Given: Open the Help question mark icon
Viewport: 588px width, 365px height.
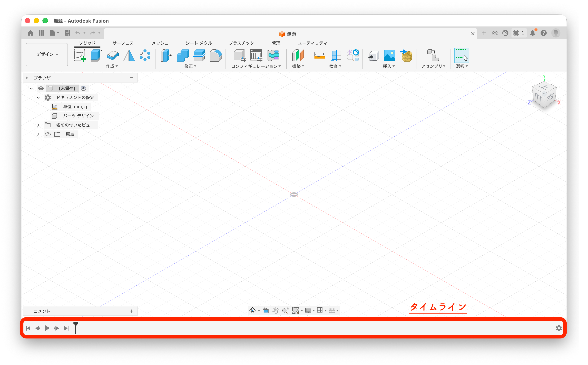Looking at the screenshot, I should [x=543, y=33].
